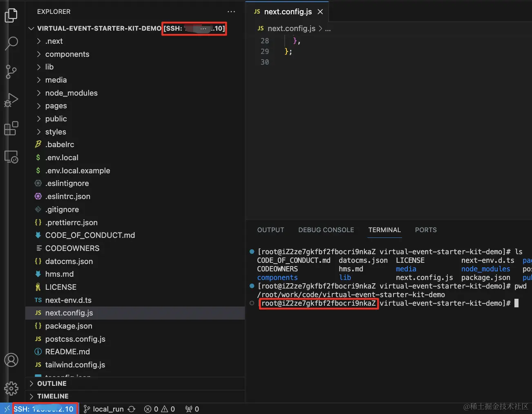The height and width of the screenshot is (414, 532).
Task: Click the pwd output path in terminal
Action: coord(351,295)
